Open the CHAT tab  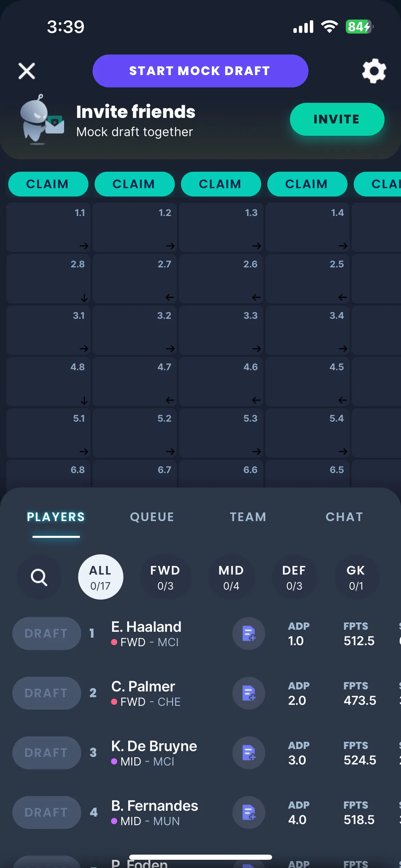[344, 517]
